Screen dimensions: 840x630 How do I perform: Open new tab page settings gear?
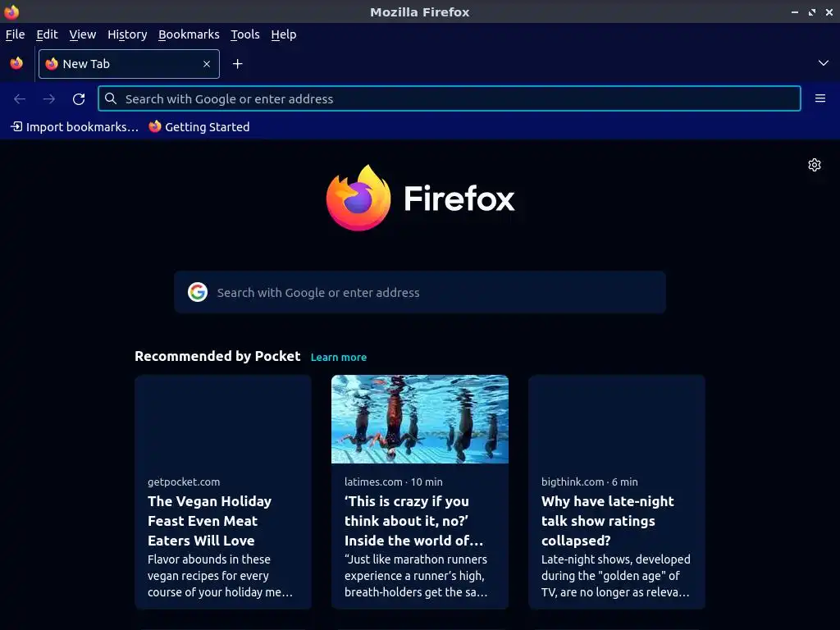(815, 165)
